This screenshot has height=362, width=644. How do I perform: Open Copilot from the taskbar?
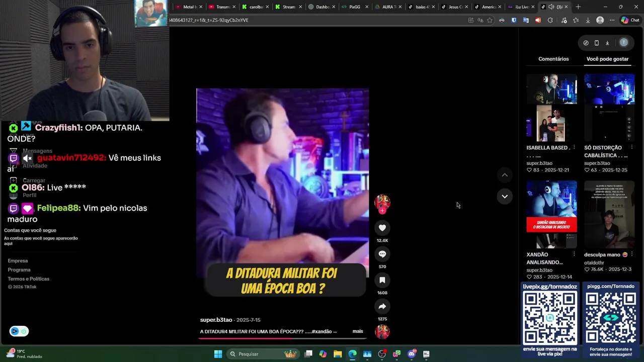tap(323, 354)
